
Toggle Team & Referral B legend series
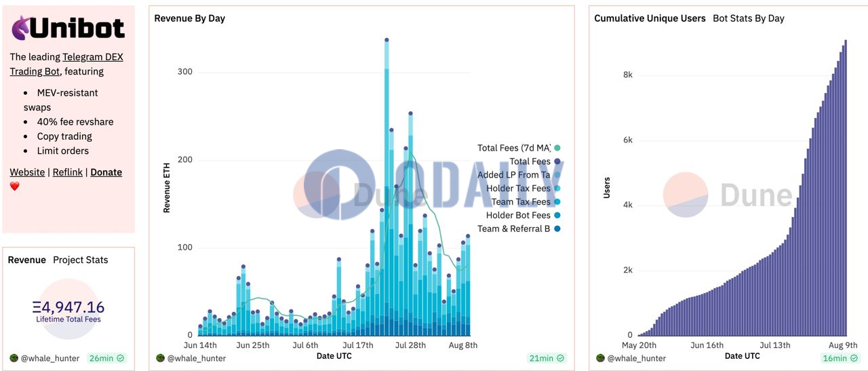point(519,229)
